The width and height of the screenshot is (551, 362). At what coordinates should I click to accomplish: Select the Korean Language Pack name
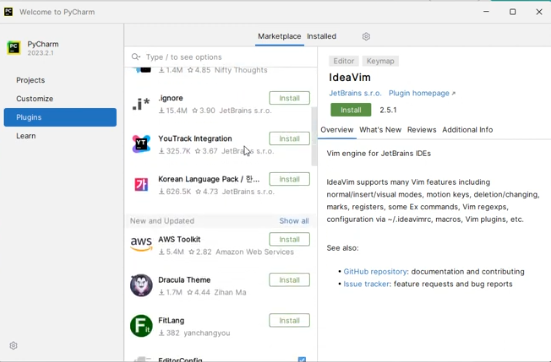point(209,179)
